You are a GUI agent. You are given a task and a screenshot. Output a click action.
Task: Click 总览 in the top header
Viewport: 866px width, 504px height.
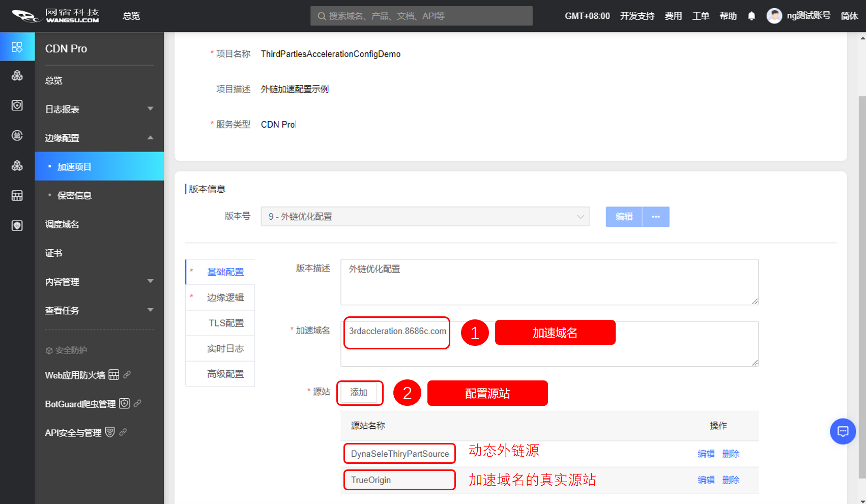tap(131, 16)
